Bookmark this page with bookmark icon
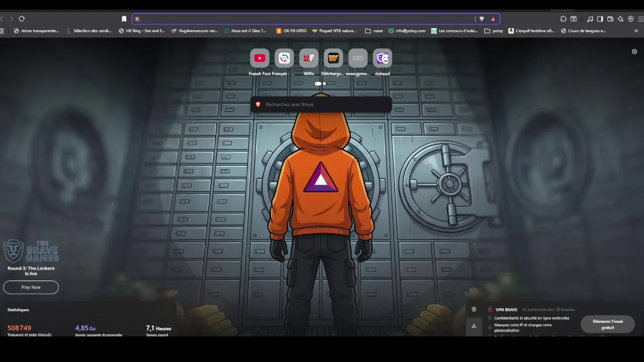This screenshot has height=362, width=644. 124,19
